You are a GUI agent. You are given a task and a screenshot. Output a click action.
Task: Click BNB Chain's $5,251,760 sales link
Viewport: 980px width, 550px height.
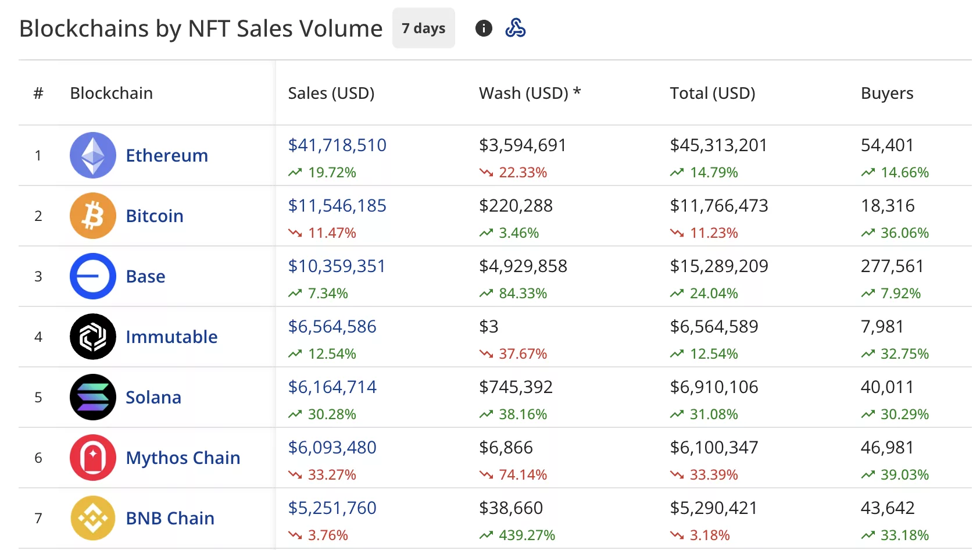tap(332, 508)
